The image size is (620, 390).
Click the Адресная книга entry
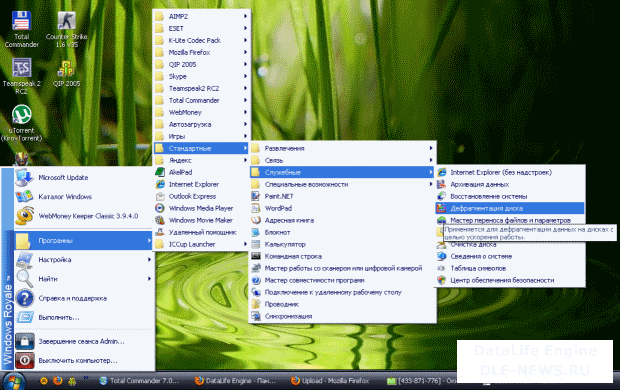click(342, 220)
